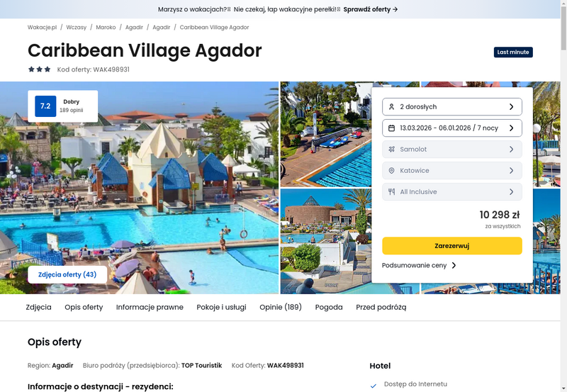Switch to the Opinie (189) tab

coord(281,307)
